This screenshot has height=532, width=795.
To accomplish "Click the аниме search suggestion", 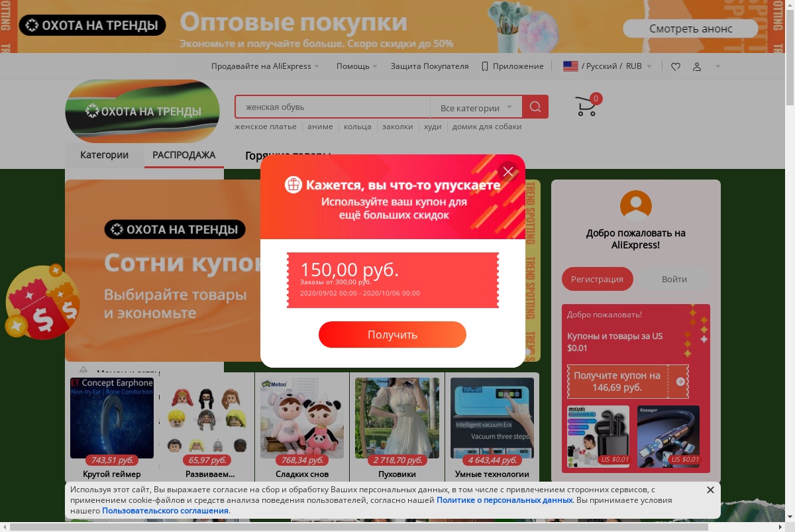I will (x=320, y=127).
